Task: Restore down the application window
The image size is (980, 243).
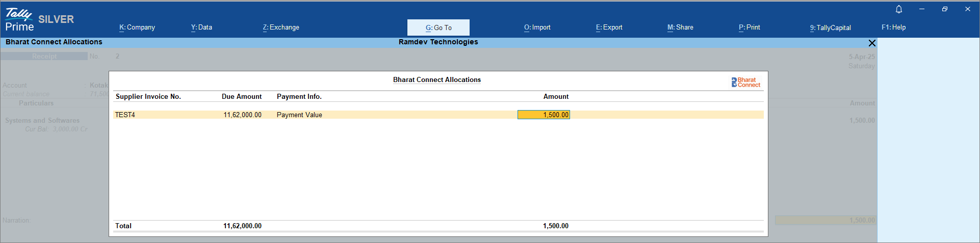Action: (944, 9)
